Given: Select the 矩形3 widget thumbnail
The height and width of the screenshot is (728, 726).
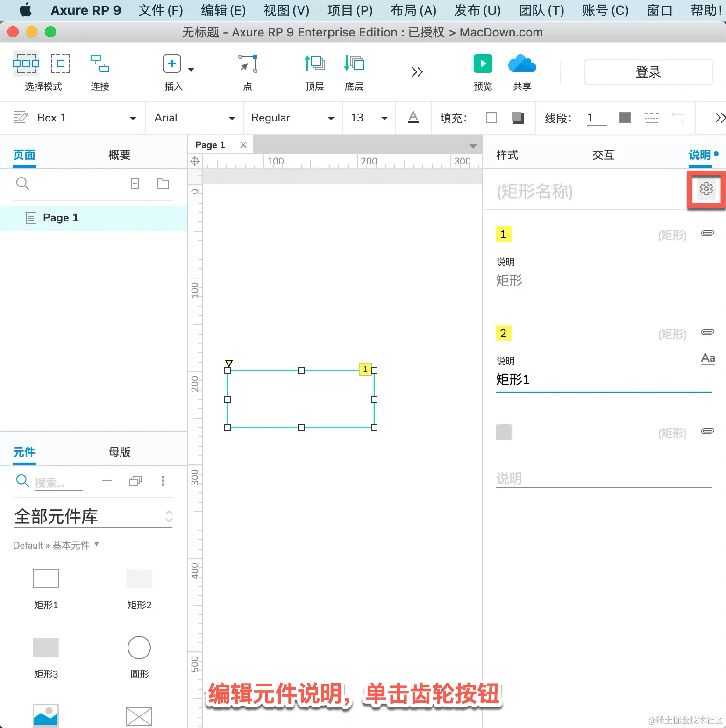Looking at the screenshot, I should [x=46, y=648].
